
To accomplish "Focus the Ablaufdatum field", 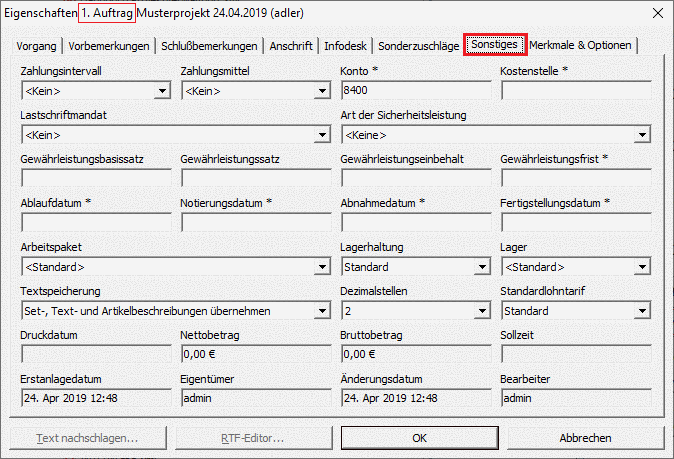I will coord(96,223).
